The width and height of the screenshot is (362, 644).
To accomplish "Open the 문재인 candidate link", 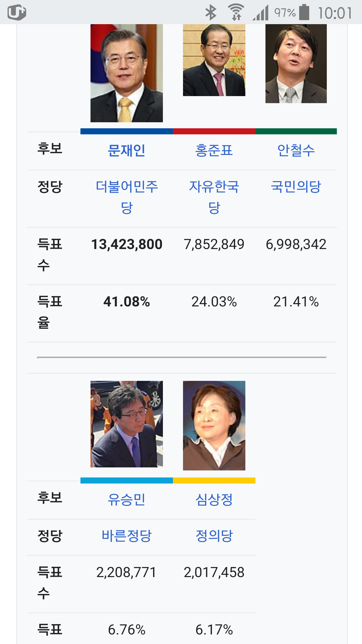I will (126, 150).
